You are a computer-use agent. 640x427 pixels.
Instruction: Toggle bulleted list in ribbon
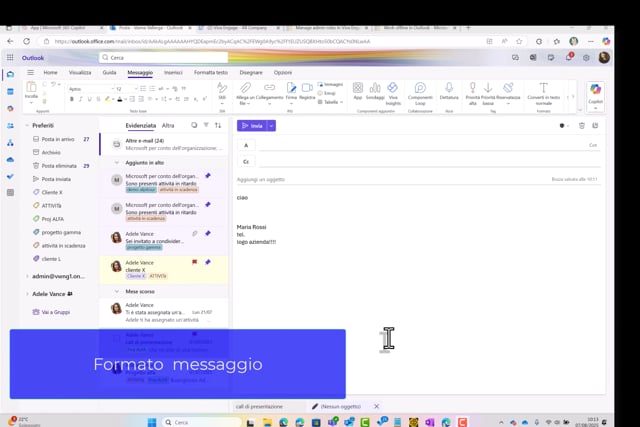(143, 89)
